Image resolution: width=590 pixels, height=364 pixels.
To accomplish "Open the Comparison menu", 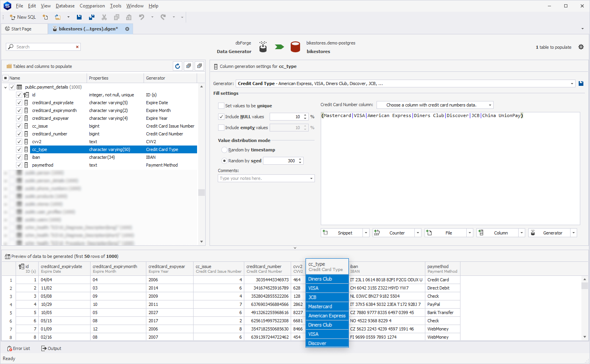I will tap(92, 6).
